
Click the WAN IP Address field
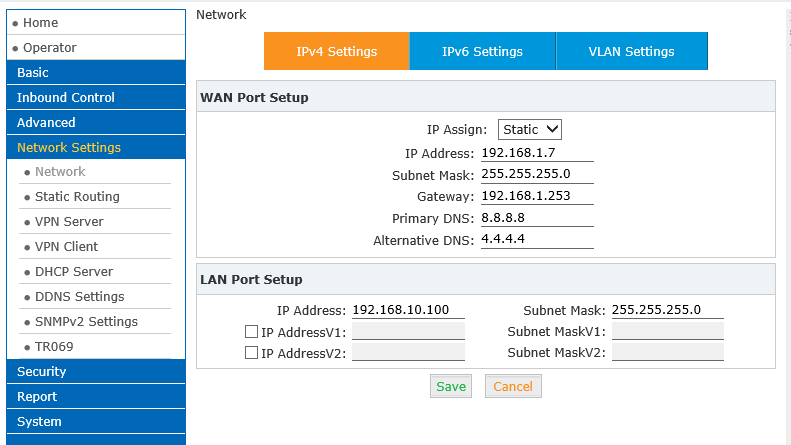(537, 153)
